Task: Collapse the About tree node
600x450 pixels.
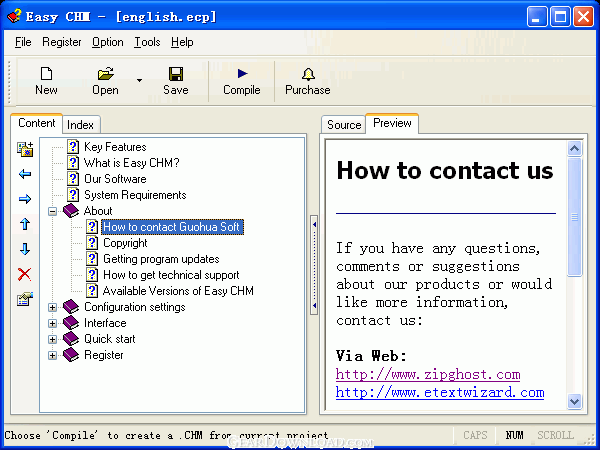Action: coord(52,211)
